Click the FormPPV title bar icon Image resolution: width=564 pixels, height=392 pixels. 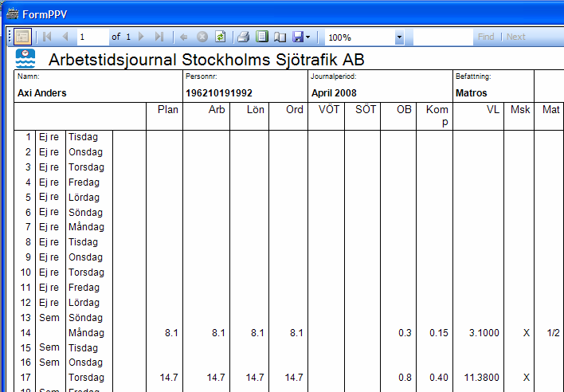coord(12,14)
